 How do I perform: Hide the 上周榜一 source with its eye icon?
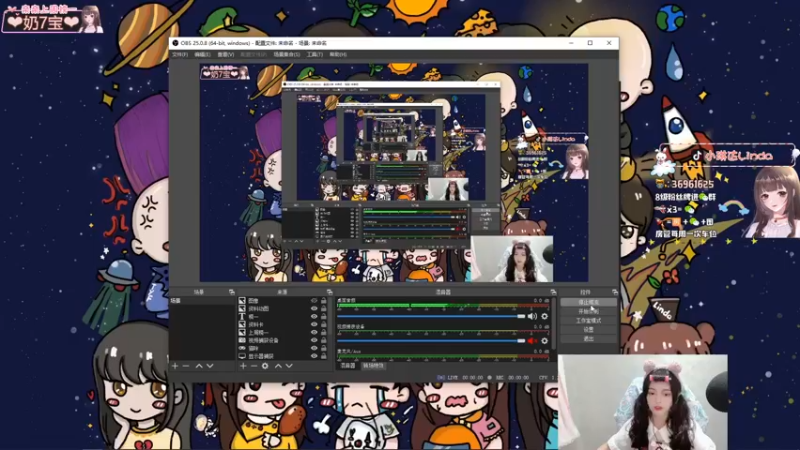pos(314,332)
